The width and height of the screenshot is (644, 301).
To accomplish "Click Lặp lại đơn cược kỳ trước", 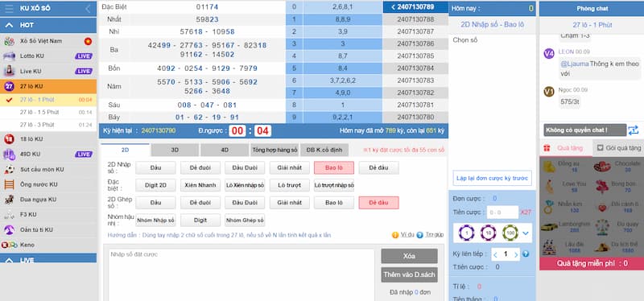I will tap(492, 178).
